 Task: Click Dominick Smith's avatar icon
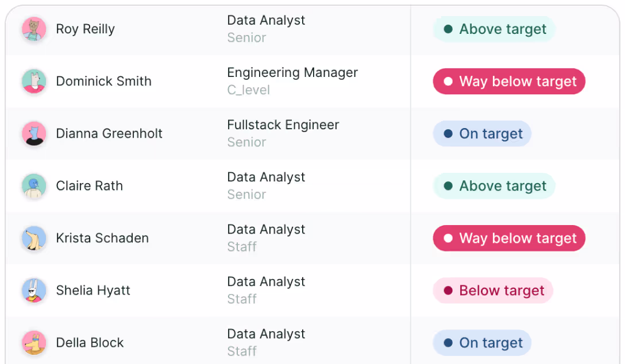(x=34, y=82)
